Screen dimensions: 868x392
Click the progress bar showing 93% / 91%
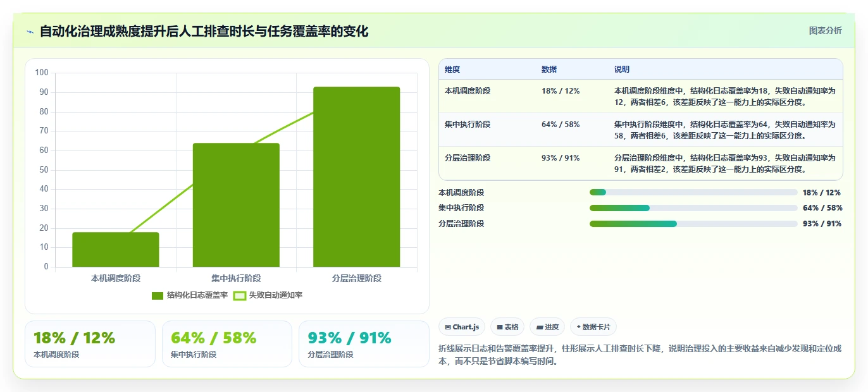(x=693, y=224)
